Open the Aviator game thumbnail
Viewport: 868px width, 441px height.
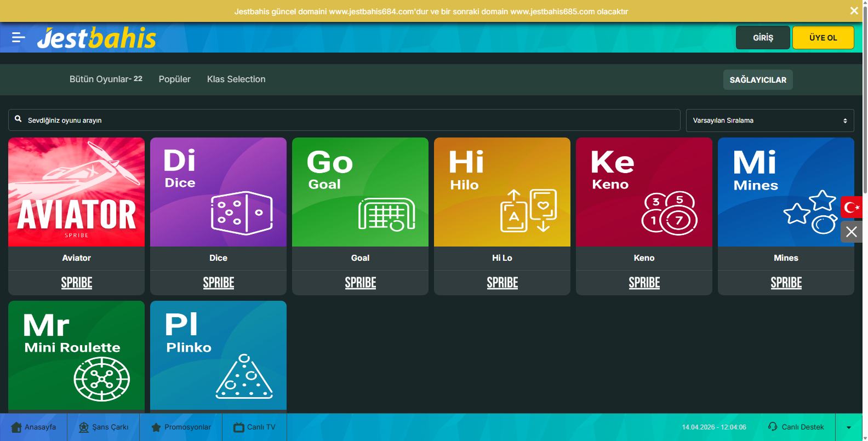pos(77,192)
